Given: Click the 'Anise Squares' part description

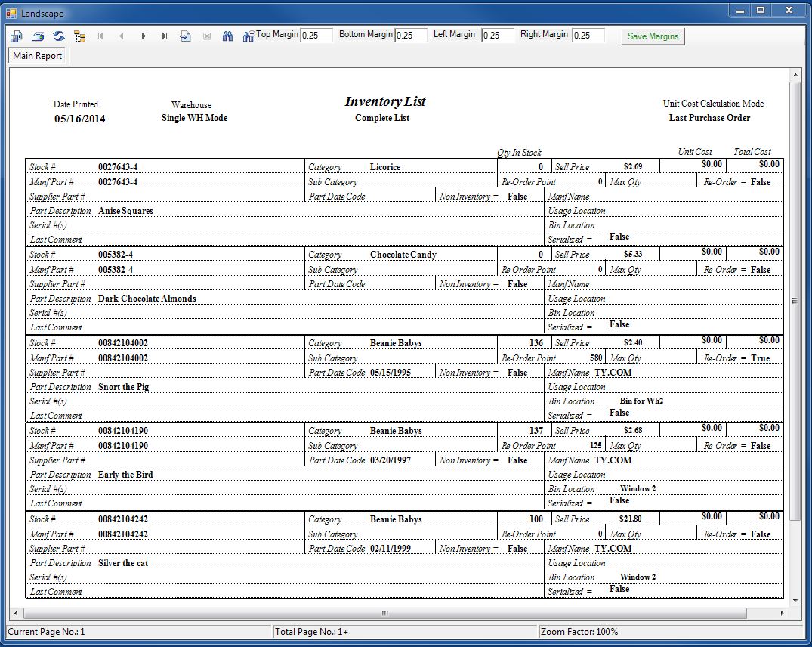Looking at the screenshot, I should coord(125,211).
